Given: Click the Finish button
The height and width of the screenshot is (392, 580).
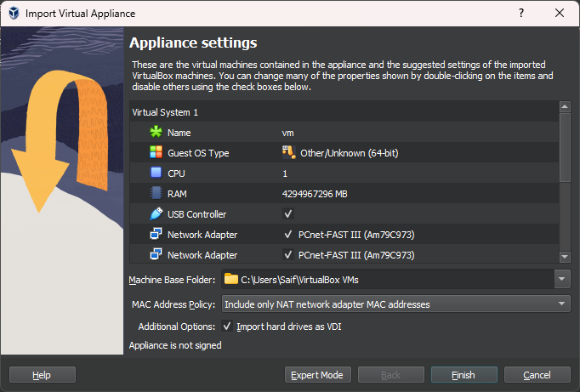Looking at the screenshot, I should tap(463, 375).
